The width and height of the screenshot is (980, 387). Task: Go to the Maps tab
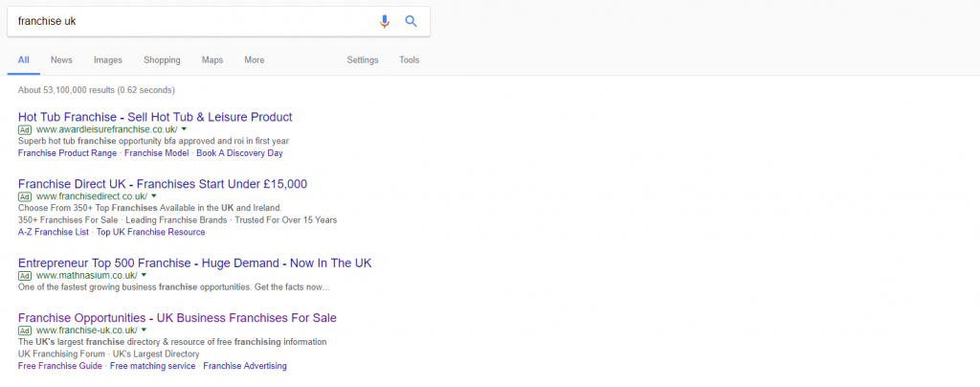coord(212,60)
